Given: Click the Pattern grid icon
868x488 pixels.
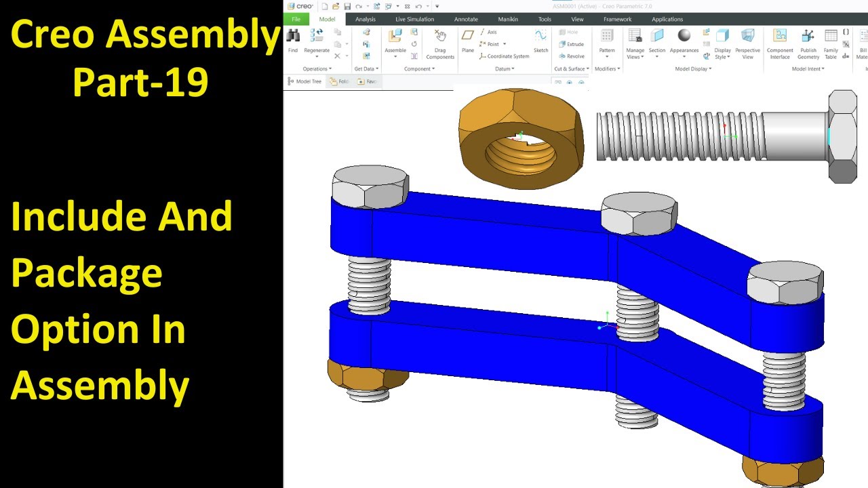Looking at the screenshot, I should (607, 37).
